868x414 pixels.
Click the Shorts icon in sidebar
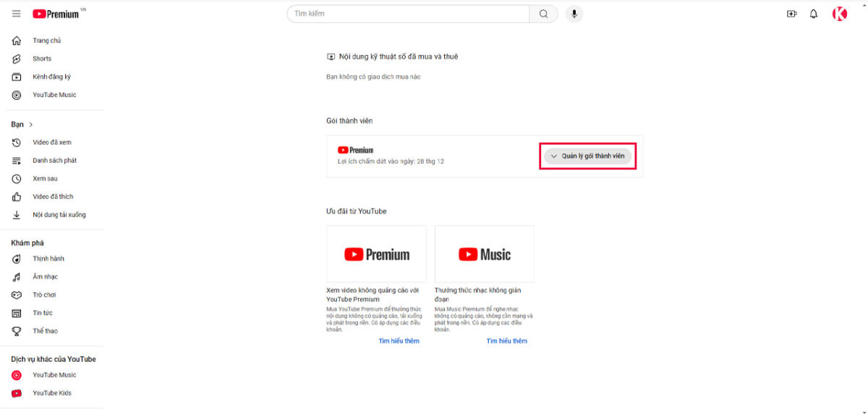point(17,59)
